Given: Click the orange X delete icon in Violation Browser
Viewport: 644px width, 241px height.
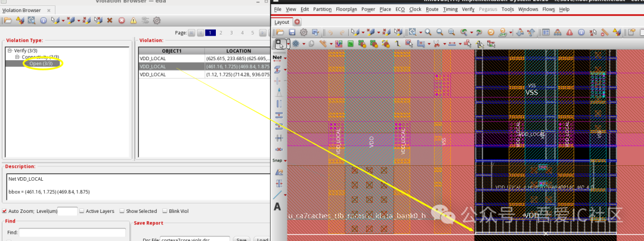Looking at the screenshot, I should [110, 20].
